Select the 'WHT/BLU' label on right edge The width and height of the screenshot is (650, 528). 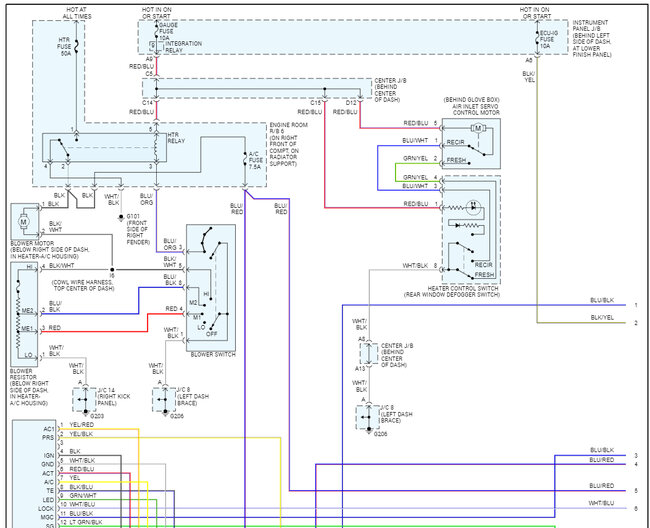tap(601, 503)
